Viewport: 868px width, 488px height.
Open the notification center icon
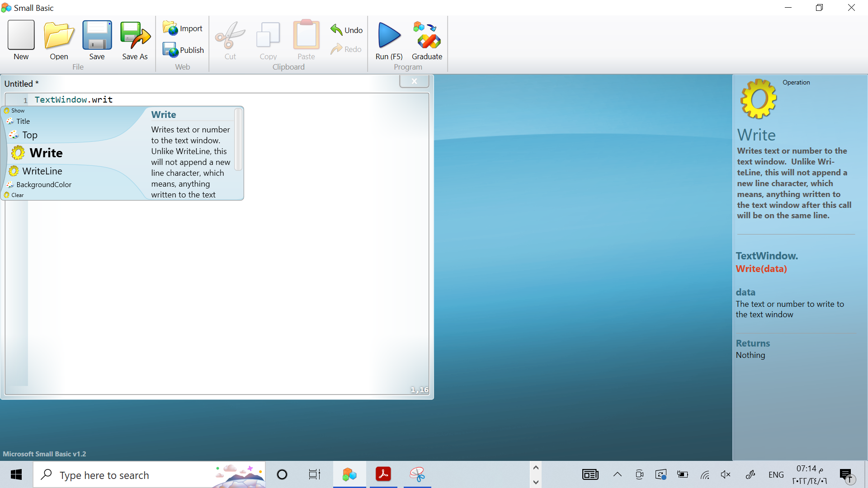847,475
